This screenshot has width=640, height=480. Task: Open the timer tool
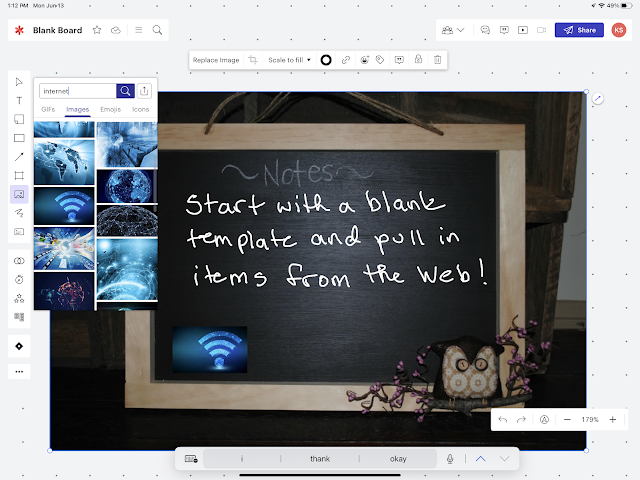(x=19, y=280)
